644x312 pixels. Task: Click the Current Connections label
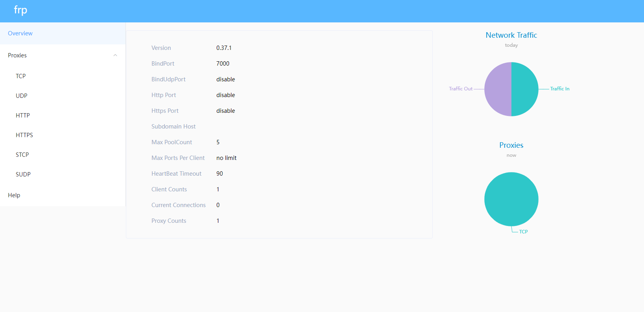click(x=179, y=205)
